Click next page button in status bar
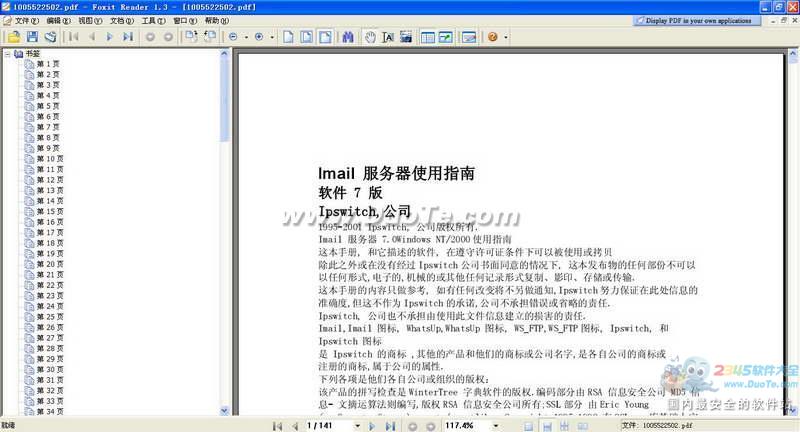Screen dimensions: 800x432 372,426
